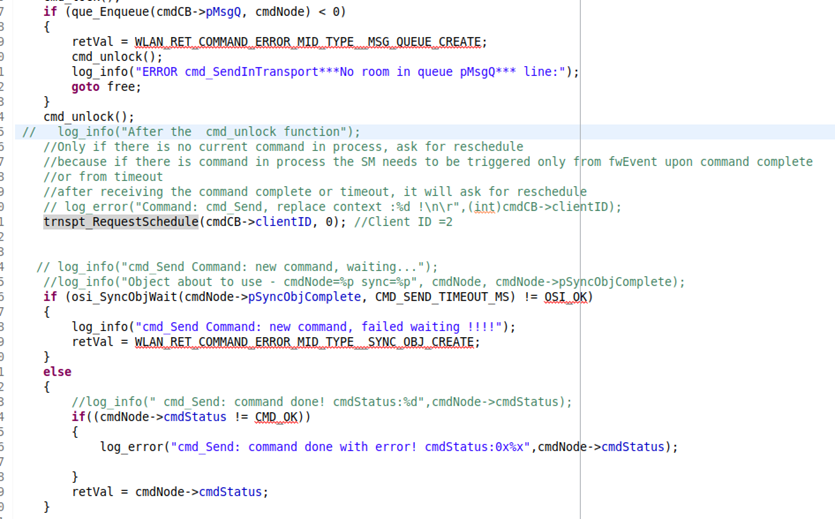Click the CMD_SEND_TIMEOUT_MS constant
The height and width of the screenshot is (519, 835).
[445, 296]
